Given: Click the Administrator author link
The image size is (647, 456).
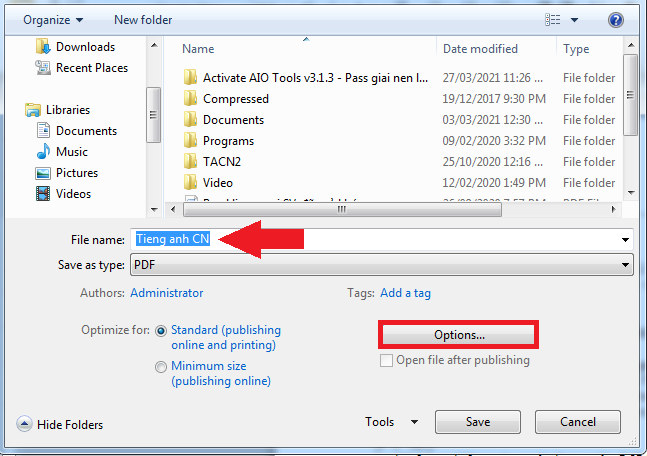Looking at the screenshot, I should (167, 293).
